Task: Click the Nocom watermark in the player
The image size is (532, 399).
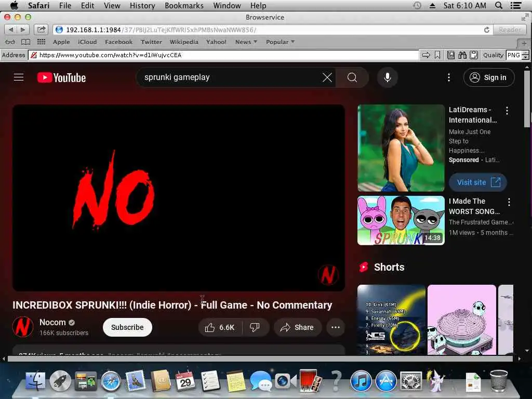Action: pos(328,274)
